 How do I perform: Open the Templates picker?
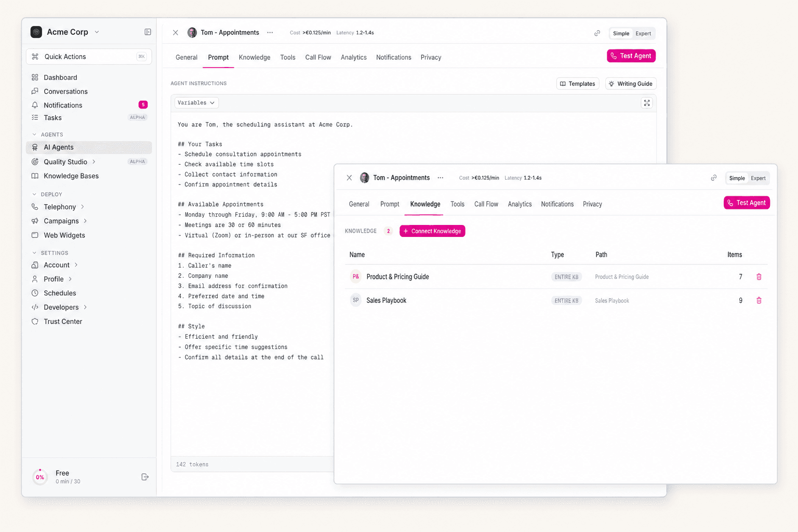tap(577, 83)
